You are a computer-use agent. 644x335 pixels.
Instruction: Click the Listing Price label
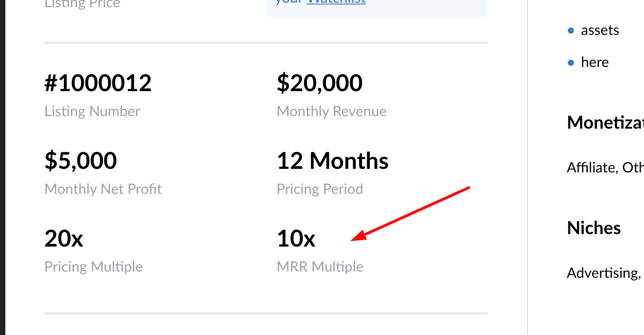(x=82, y=4)
